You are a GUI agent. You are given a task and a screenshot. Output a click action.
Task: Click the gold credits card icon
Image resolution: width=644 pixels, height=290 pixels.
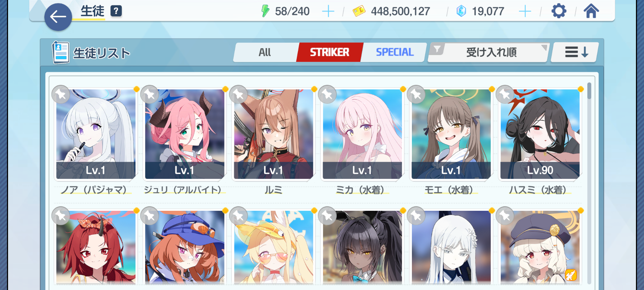(359, 11)
